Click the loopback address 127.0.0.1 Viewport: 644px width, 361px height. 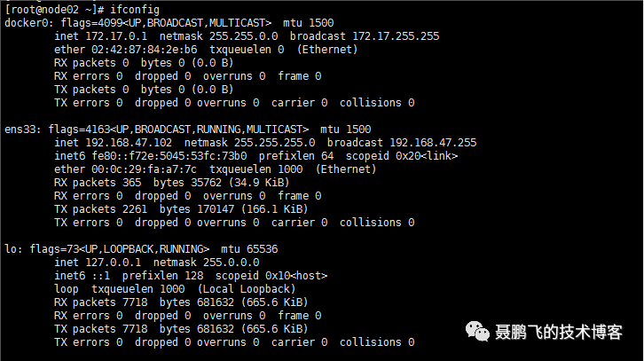click(x=113, y=262)
